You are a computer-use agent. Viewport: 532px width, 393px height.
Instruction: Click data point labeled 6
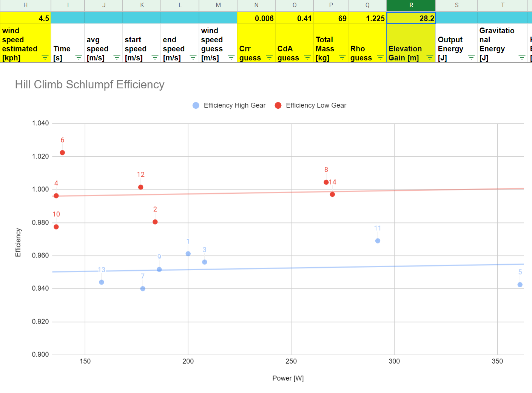point(62,153)
